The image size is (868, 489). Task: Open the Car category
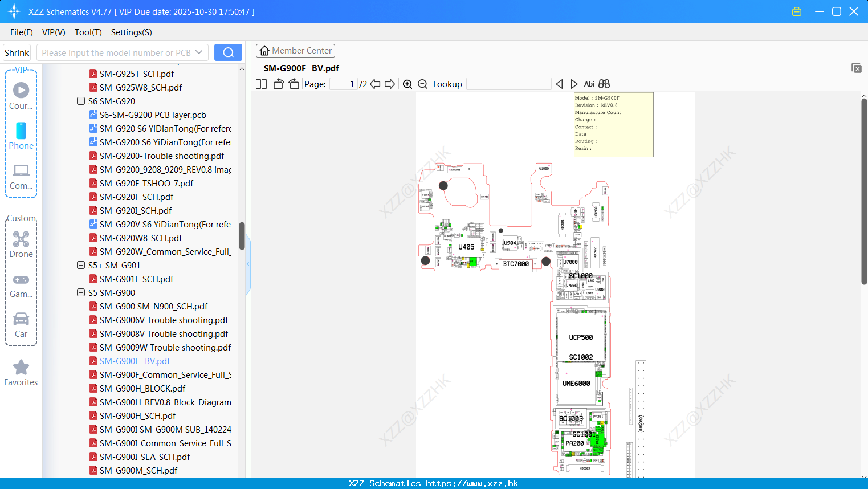pos(21,325)
